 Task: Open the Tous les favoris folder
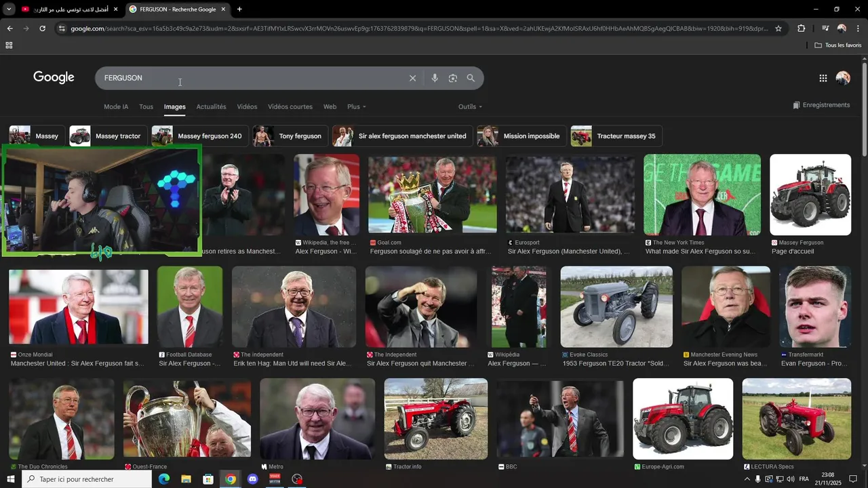(x=838, y=45)
